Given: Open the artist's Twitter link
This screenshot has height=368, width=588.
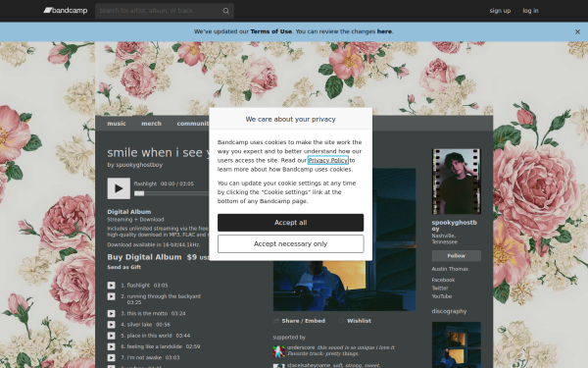Looking at the screenshot, I should coord(440,289).
